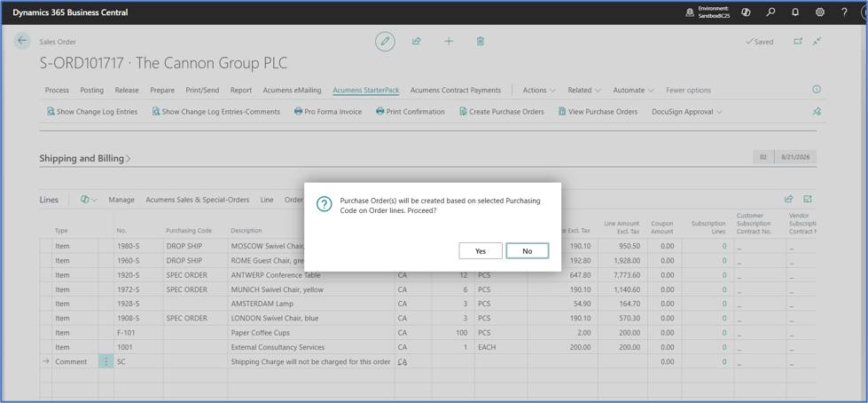
Task: Click No in the confirmation dialog
Action: pos(527,250)
